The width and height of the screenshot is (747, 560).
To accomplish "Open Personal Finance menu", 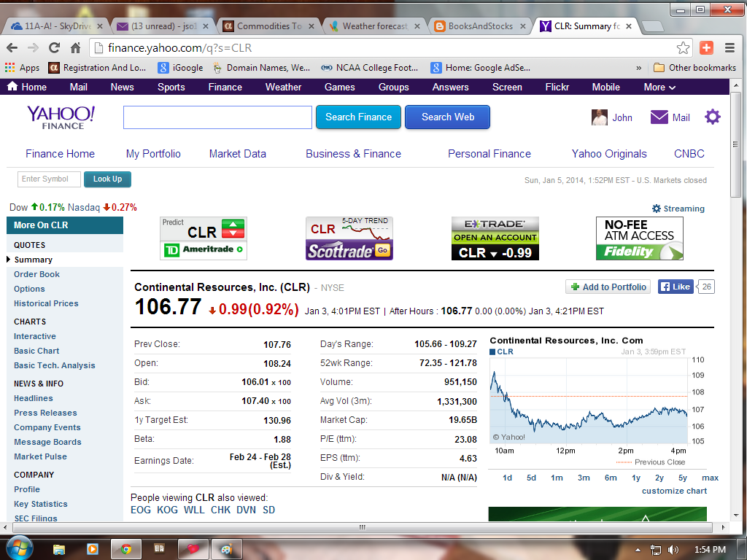I will coord(489,154).
